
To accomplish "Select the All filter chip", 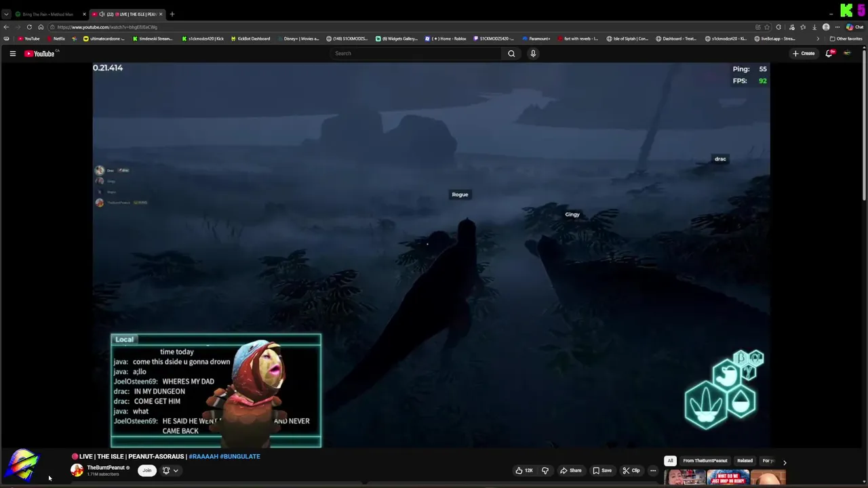I will point(670,461).
